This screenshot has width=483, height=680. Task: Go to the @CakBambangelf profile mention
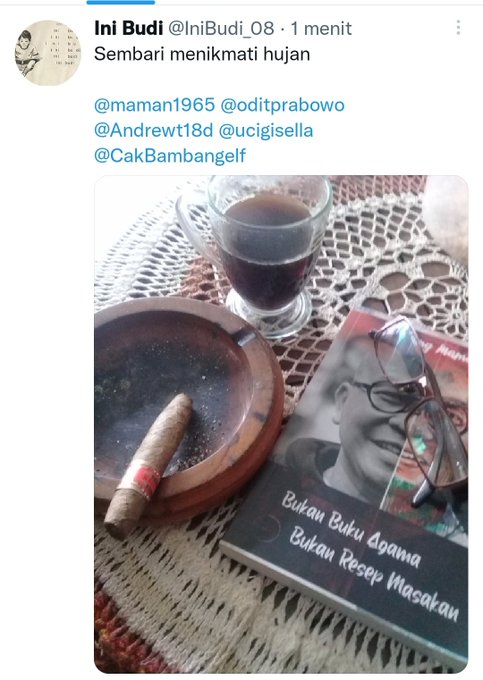click(170, 155)
